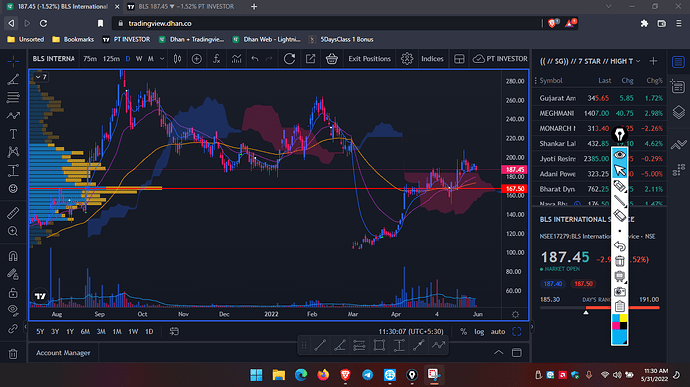Open candlestick chart style selector
The image size is (690, 387).
pyautogui.click(x=177, y=59)
